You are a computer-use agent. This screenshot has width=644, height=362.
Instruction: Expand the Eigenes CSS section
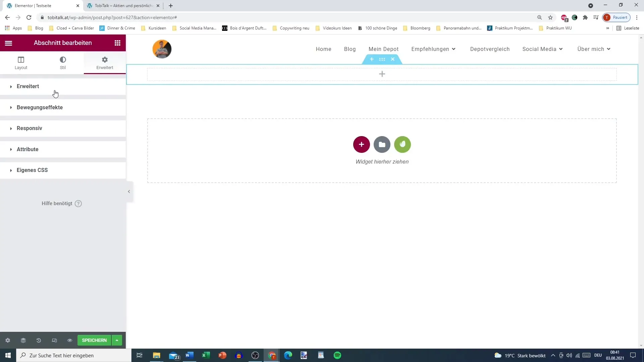(x=63, y=170)
